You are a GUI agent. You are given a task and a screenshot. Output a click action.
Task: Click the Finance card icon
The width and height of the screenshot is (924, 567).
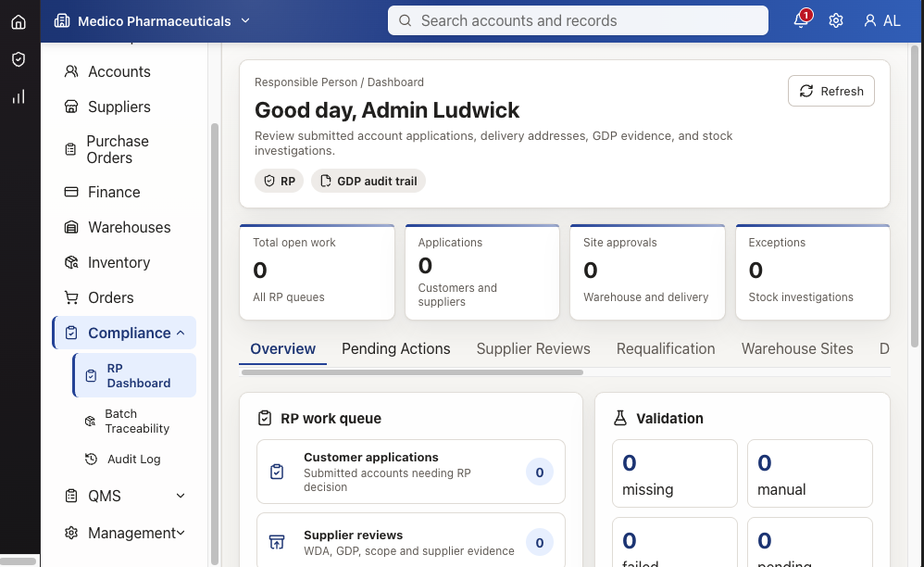[x=71, y=192]
